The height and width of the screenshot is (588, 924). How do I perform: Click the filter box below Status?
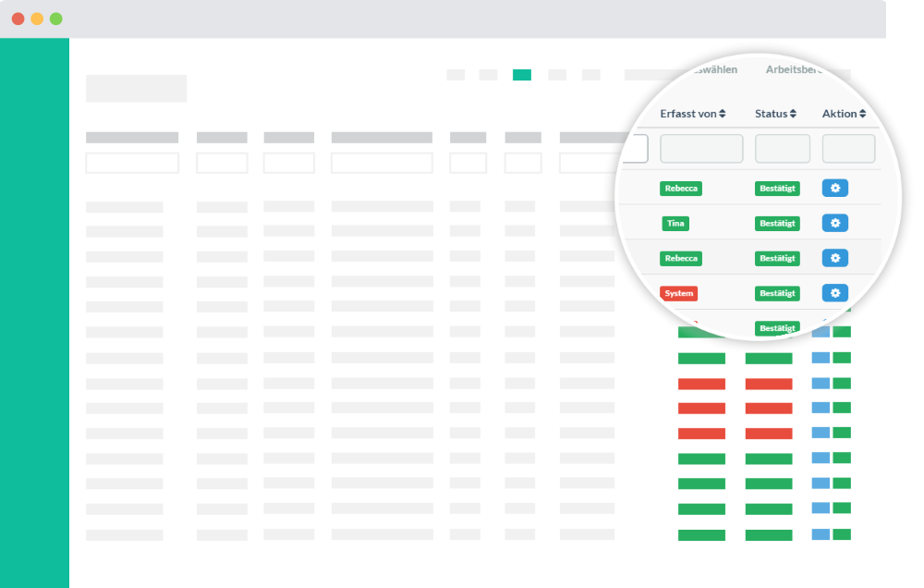(782, 149)
